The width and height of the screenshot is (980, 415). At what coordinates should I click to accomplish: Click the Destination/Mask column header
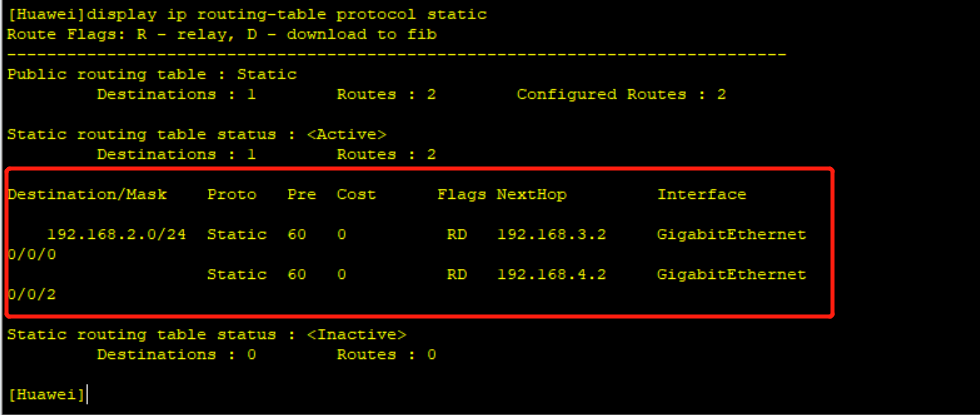pyautogui.click(x=87, y=194)
